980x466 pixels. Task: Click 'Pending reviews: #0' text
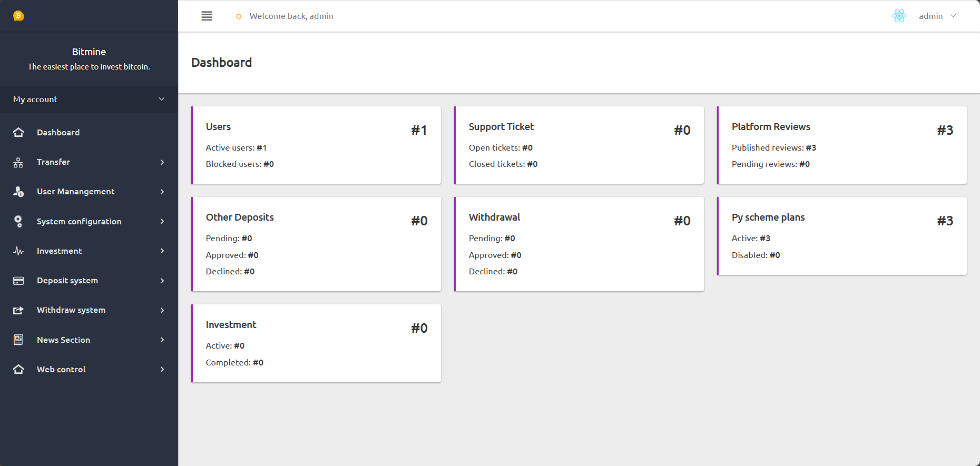click(771, 164)
